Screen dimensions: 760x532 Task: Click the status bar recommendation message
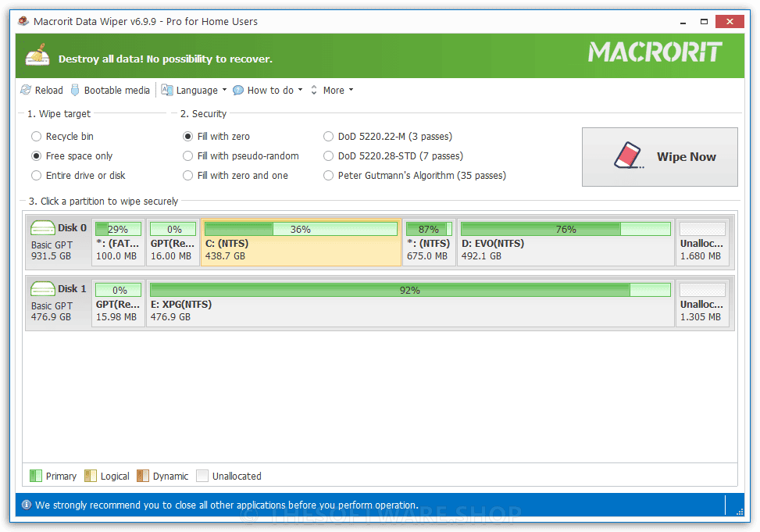(227, 505)
